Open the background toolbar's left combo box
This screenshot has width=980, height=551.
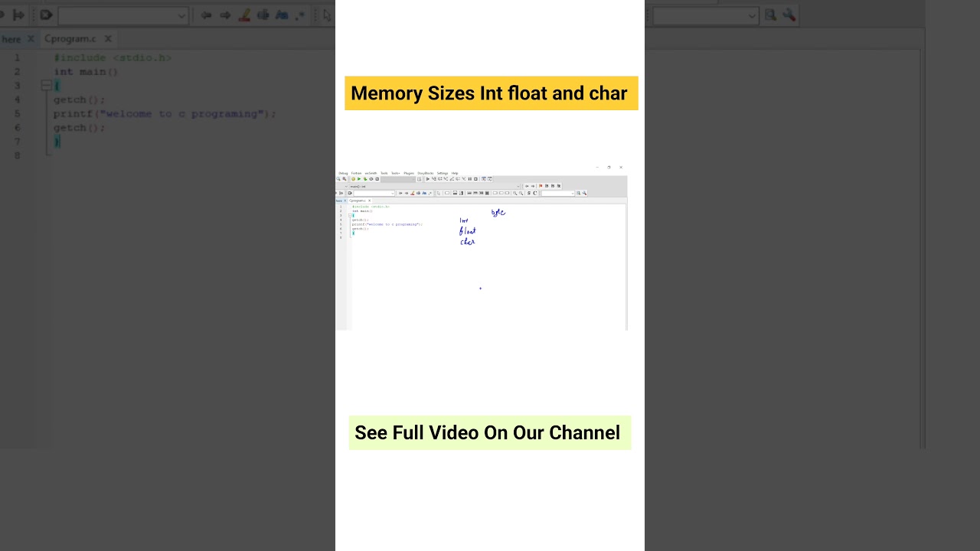[x=122, y=15]
